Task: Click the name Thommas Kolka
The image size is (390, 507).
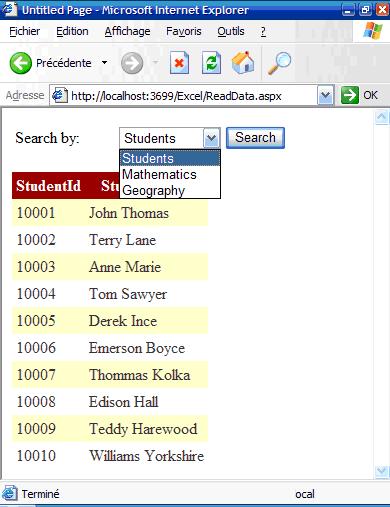Action: pyautogui.click(x=140, y=375)
